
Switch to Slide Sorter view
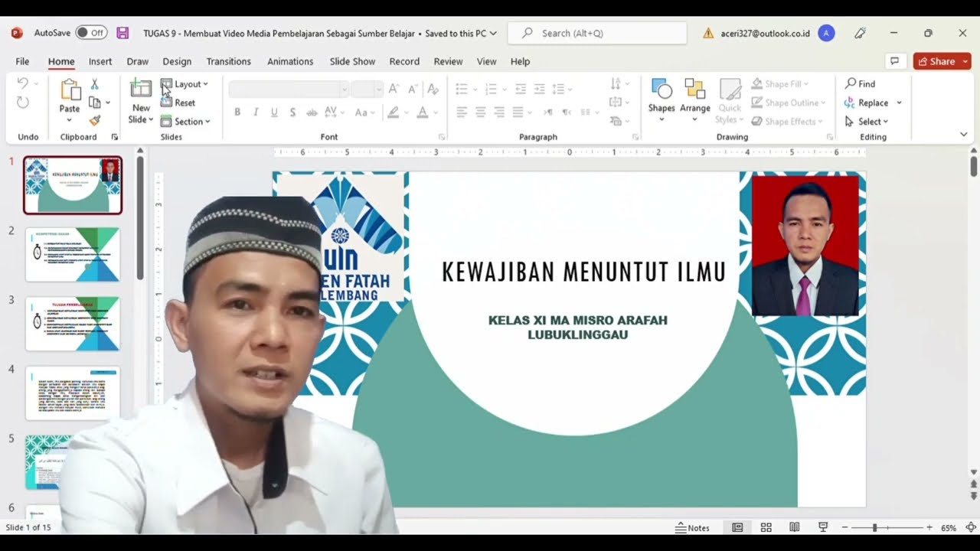coord(766,527)
